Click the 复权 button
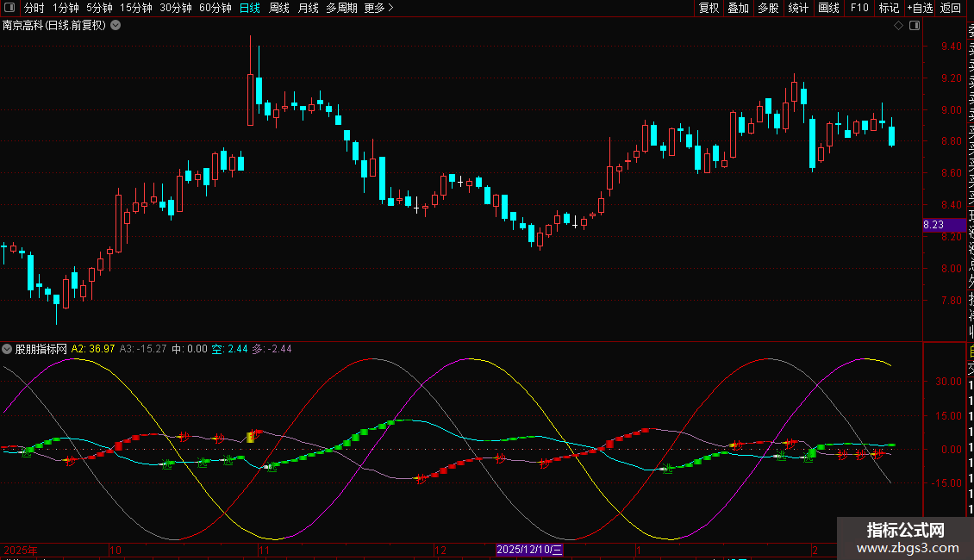Viewport: 974px width, 560px height. coord(709,8)
